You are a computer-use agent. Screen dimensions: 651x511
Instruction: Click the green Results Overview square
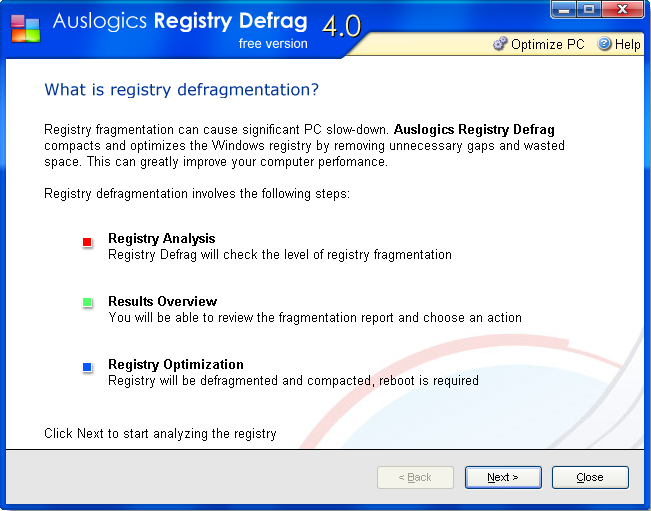coord(87,302)
